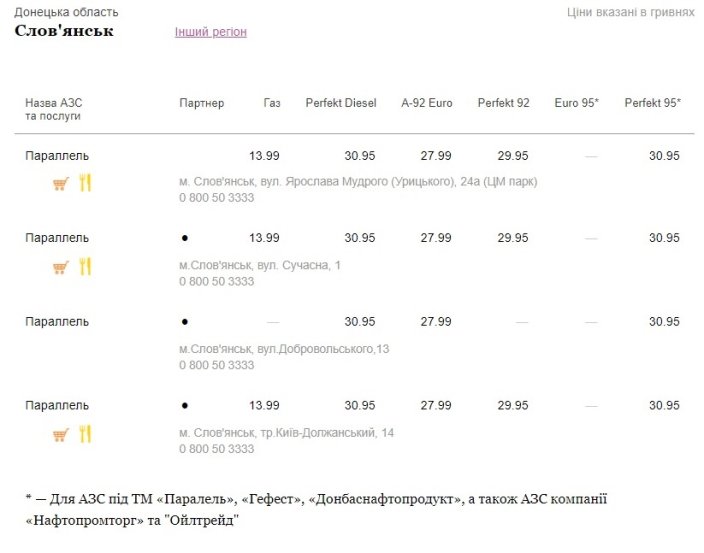Click the 'Партнер' column header
Viewport: 704px width, 553px height.
tap(202, 103)
